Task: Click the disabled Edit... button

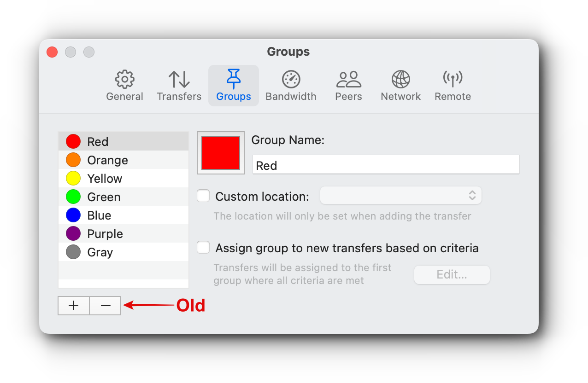Action: pyautogui.click(x=452, y=275)
